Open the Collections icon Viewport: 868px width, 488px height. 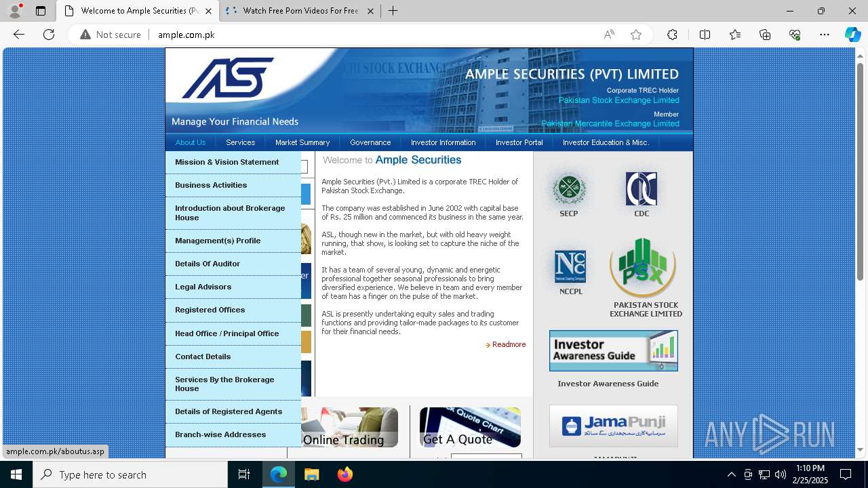point(765,35)
